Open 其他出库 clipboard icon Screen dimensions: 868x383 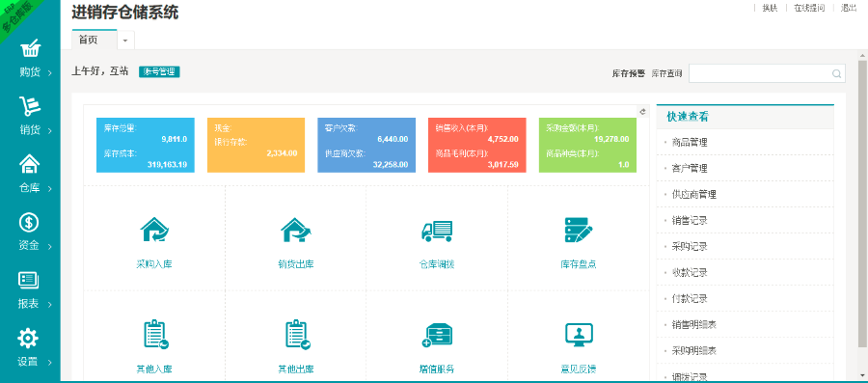[x=297, y=335]
